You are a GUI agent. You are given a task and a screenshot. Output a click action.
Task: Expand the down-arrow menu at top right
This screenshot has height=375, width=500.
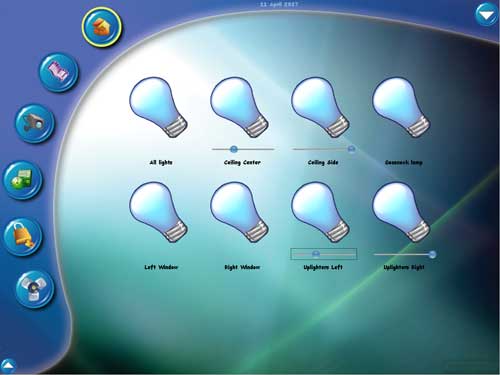click(486, 15)
